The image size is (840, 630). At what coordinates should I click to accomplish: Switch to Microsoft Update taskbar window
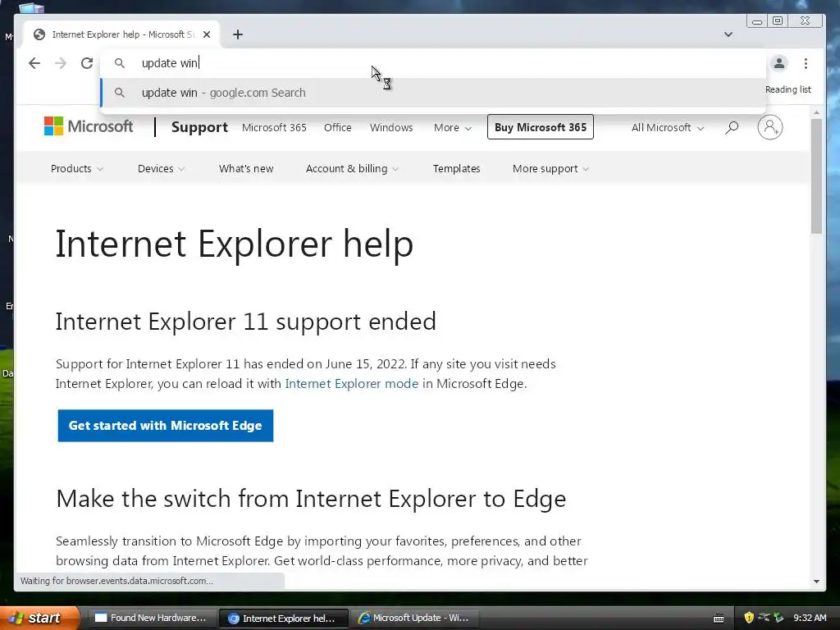coord(414,618)
